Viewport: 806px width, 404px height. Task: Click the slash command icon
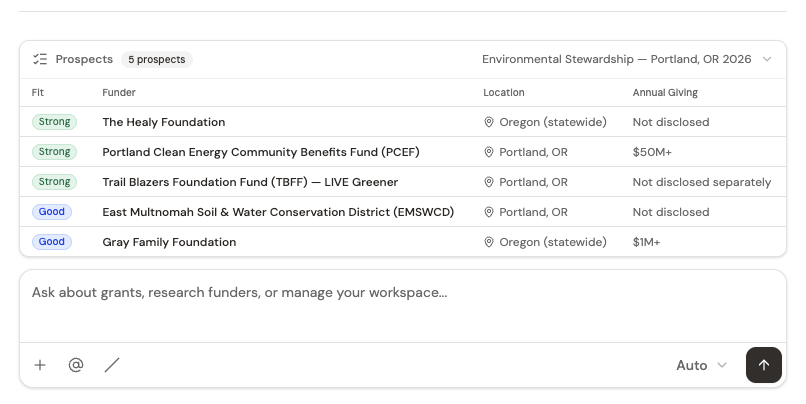coord(112,365)
